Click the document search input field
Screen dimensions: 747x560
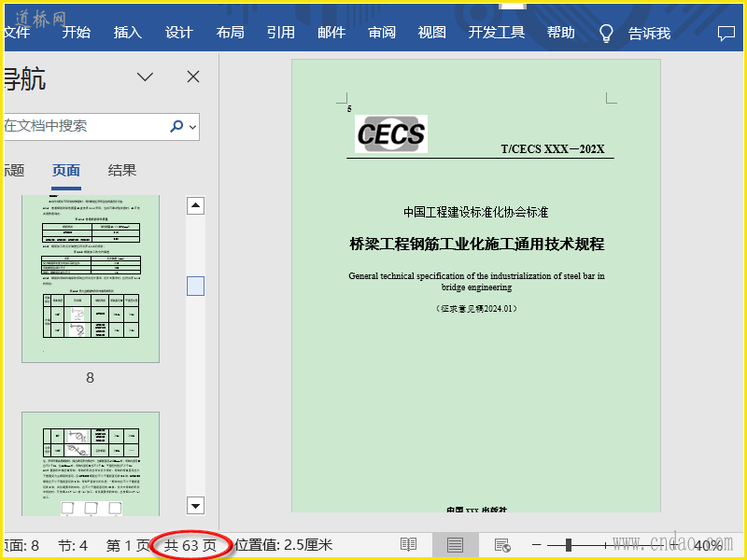pyautogui.click(x=86, y=126)
